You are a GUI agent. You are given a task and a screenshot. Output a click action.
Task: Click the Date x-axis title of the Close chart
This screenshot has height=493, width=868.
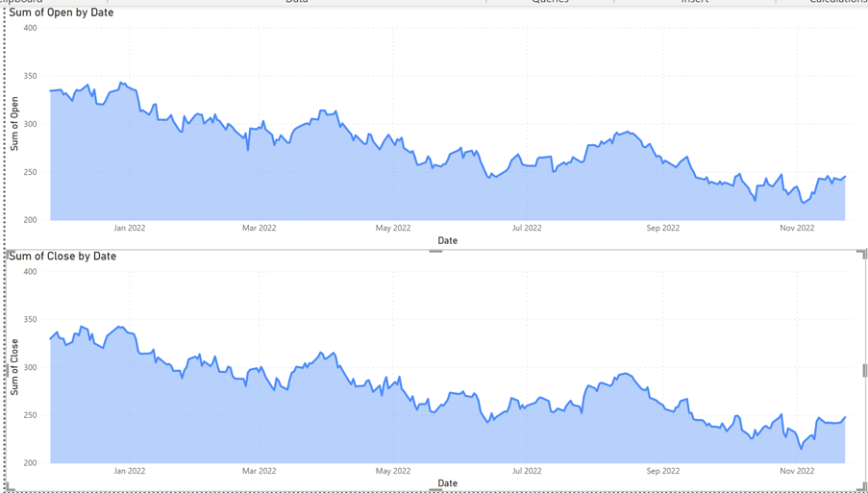click(447, 483)
